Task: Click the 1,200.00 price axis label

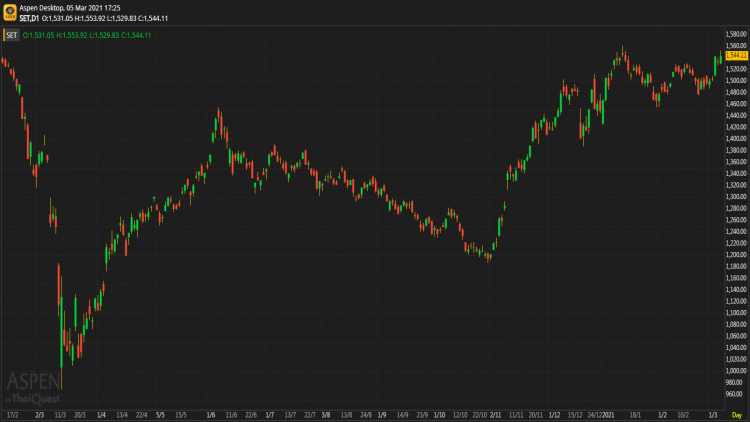Action: pyautogui.click(x=736, y=255)
